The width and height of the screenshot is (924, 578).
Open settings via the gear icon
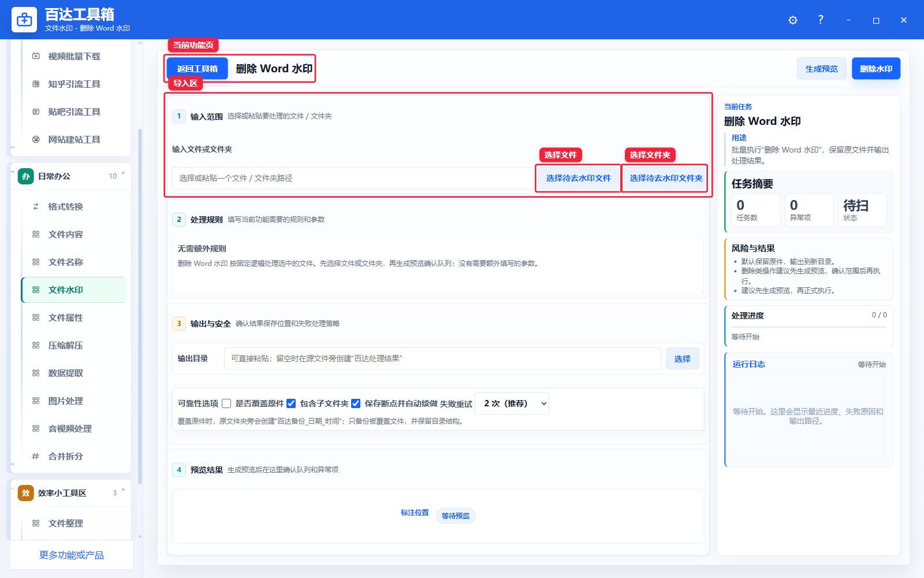(793, 20)
